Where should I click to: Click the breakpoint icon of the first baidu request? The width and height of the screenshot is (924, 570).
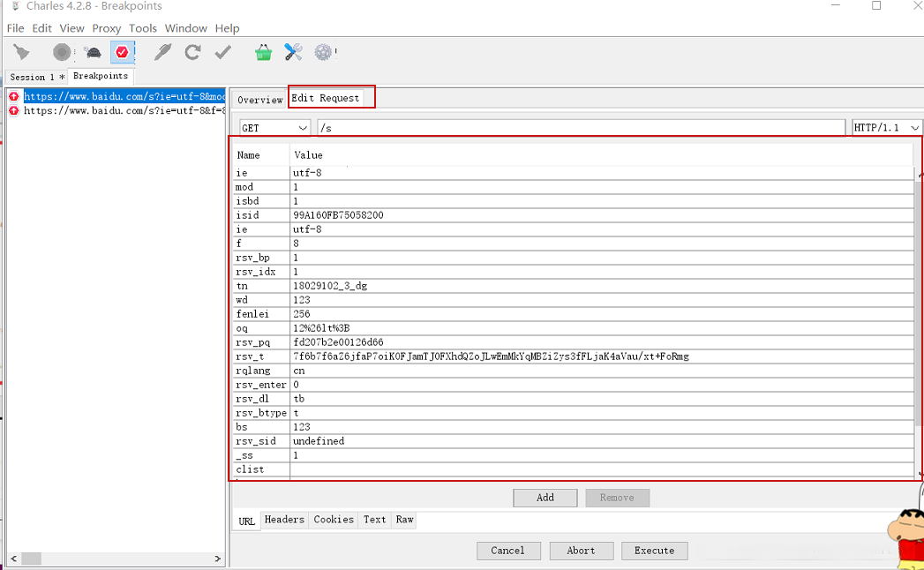coord(14,96)
